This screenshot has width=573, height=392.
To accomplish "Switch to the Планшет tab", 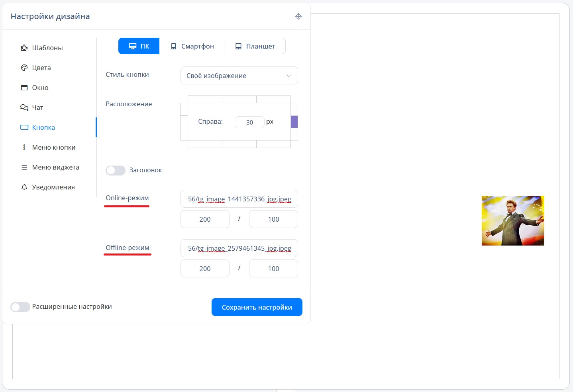I will [x=255, y=46].
